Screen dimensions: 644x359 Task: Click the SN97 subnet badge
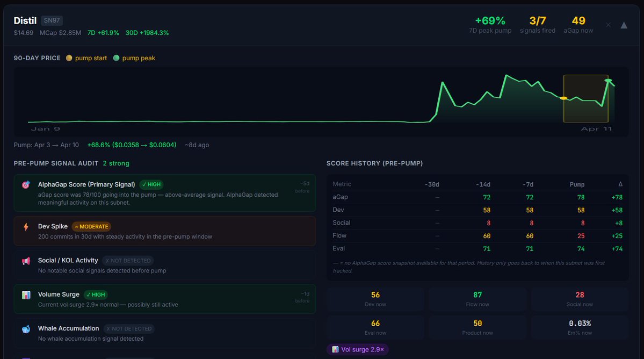coord(52,20)
